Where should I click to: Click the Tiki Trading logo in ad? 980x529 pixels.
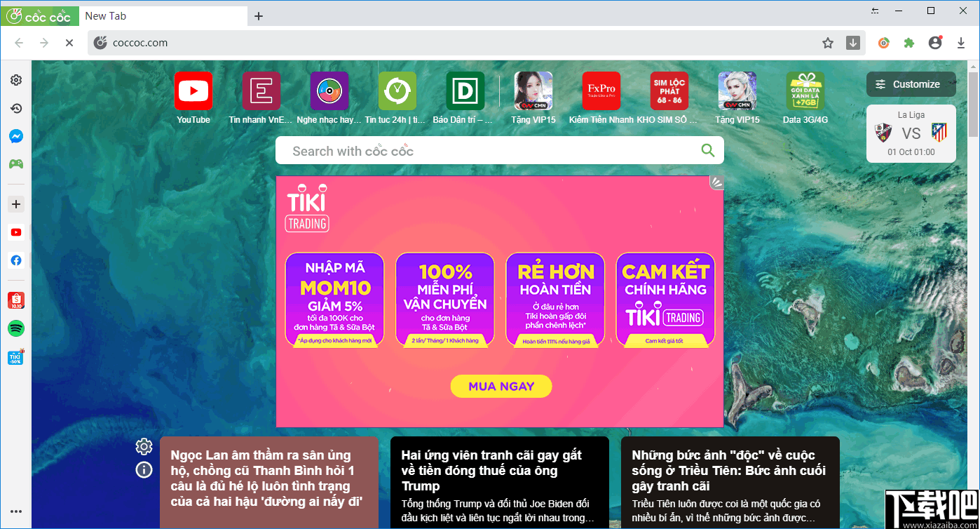(x=308, y=208)
